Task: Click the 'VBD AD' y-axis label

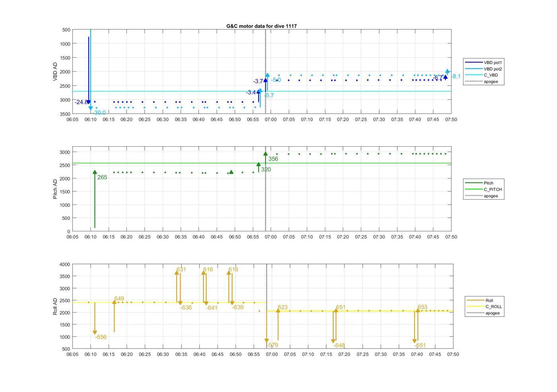Action: coord(55,72)
